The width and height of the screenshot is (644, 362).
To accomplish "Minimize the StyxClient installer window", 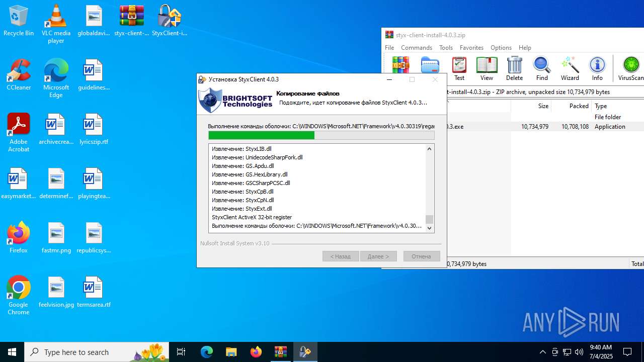I will click(389, 79).
